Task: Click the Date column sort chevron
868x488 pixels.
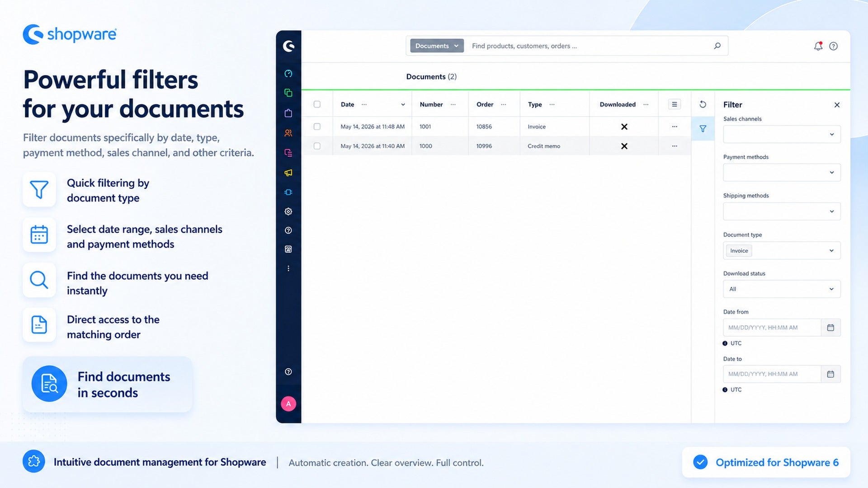Action: [x=403, y=104]
